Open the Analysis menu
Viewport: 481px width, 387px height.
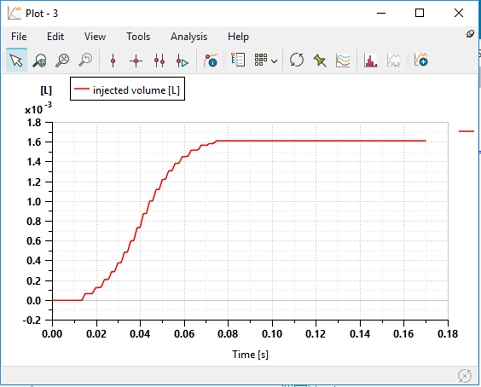click(x=189, y=36)
